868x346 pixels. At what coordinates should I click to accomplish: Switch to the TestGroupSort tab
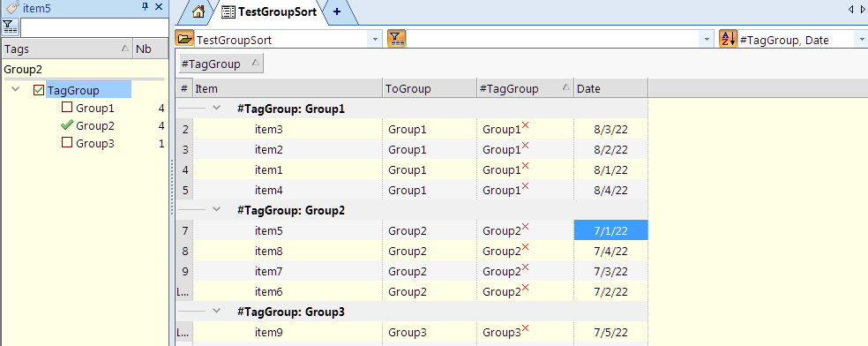pos(269,11)
